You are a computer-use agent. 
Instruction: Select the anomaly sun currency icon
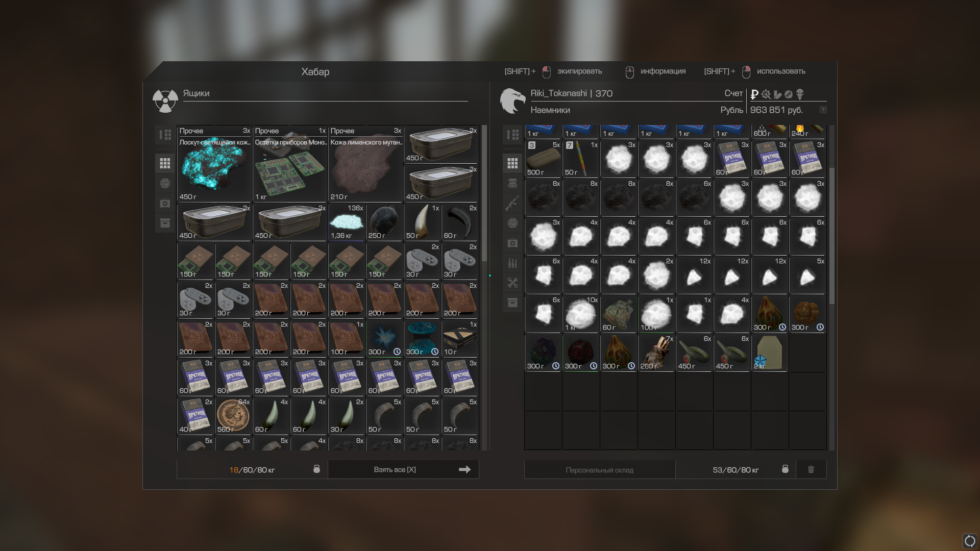[x=766, y=94]
